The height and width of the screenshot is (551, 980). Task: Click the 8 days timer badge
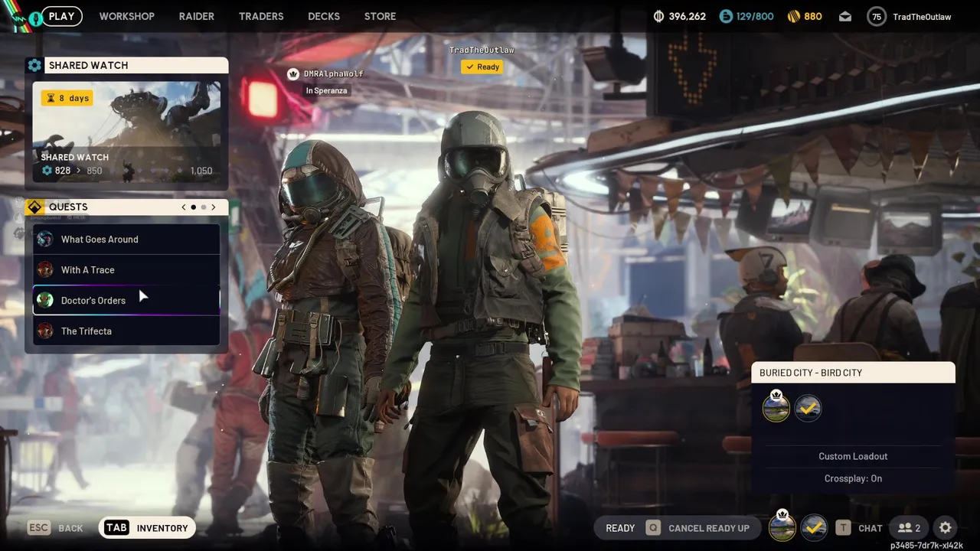point(67,98)
